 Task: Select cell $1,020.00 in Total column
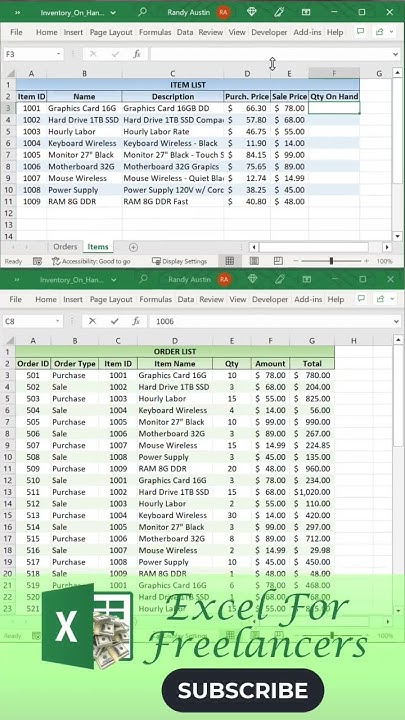pos(312,492)
